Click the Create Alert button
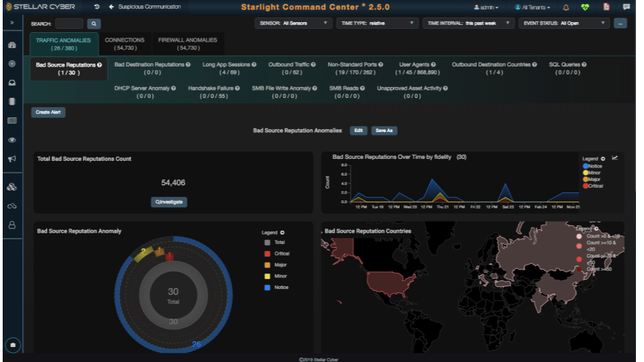Screen dimensions: 644x362 tap(48, 112)
